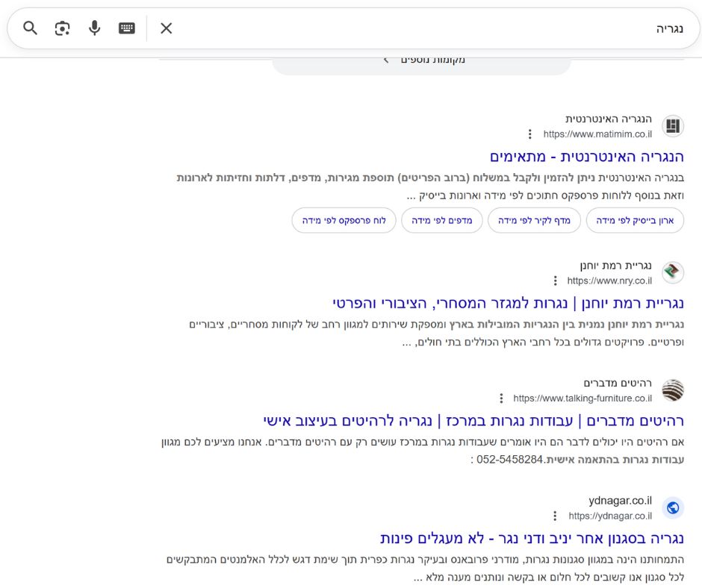Viewport: 702px width, 588px height.
Task: Expand the מקומות נוספים more places button
Action: (422, 60)
